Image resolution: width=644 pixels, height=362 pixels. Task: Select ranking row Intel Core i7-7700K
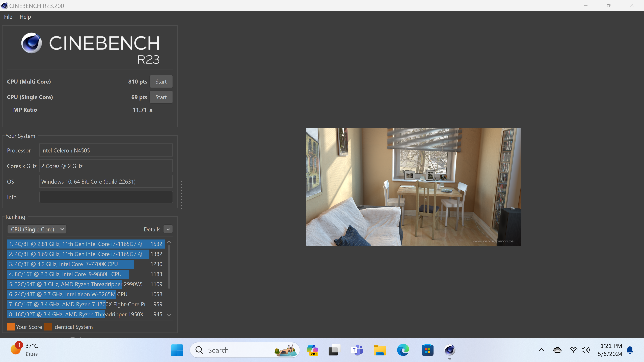(86, 264)
